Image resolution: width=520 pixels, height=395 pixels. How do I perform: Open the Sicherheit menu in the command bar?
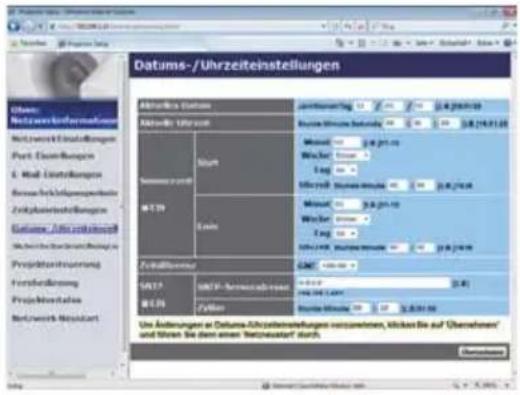455,43
